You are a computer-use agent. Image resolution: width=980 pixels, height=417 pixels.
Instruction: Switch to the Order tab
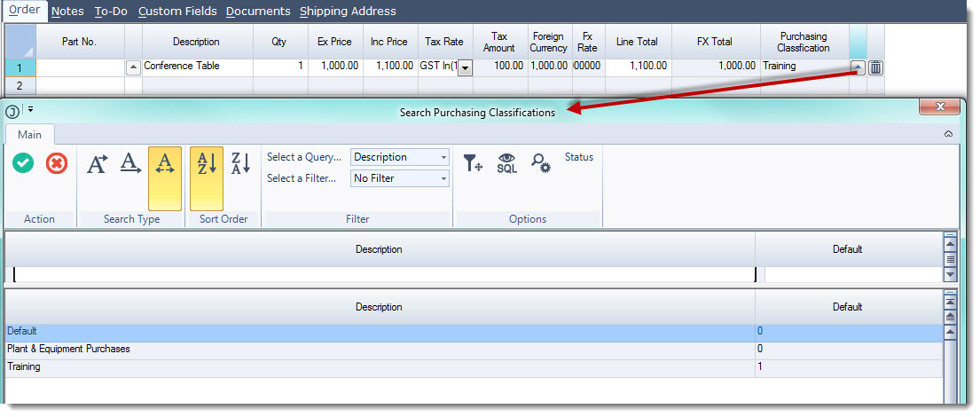[x=24, y=10]
